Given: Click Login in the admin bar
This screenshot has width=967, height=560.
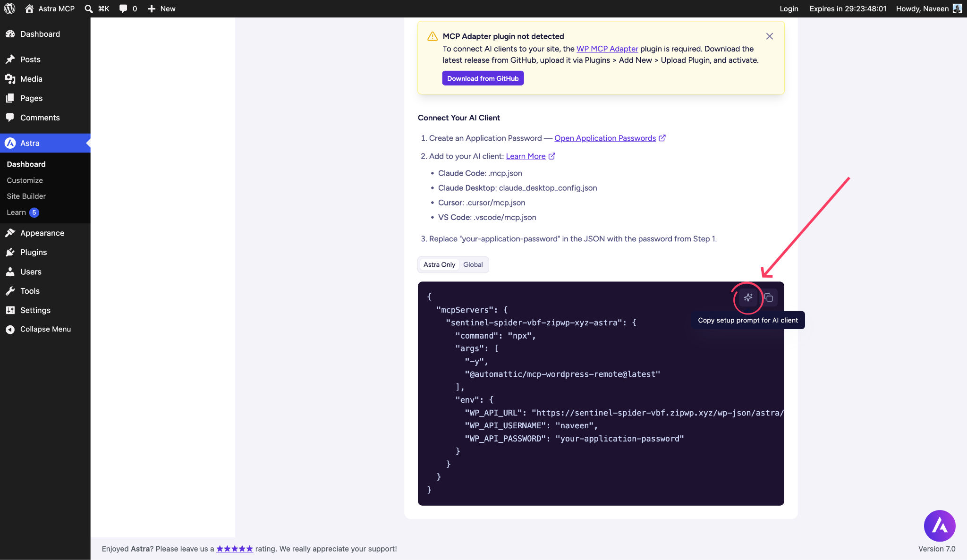Looking at the screenshot, I should click(789, 8).
